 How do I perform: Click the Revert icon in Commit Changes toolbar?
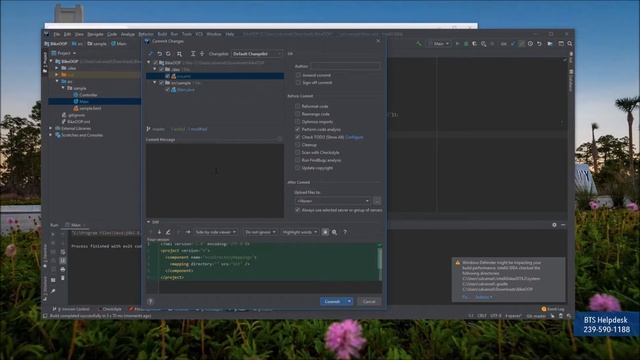(160, 54)
